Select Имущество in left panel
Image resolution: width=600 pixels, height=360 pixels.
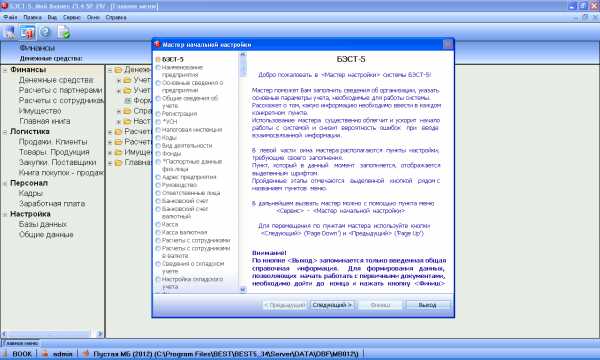point(40,111)
